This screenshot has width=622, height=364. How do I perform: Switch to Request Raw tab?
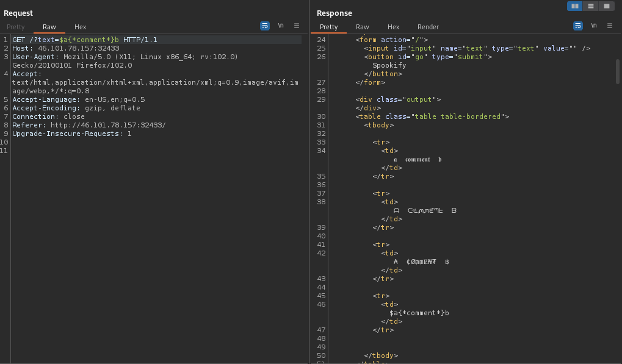pos(49,27)
